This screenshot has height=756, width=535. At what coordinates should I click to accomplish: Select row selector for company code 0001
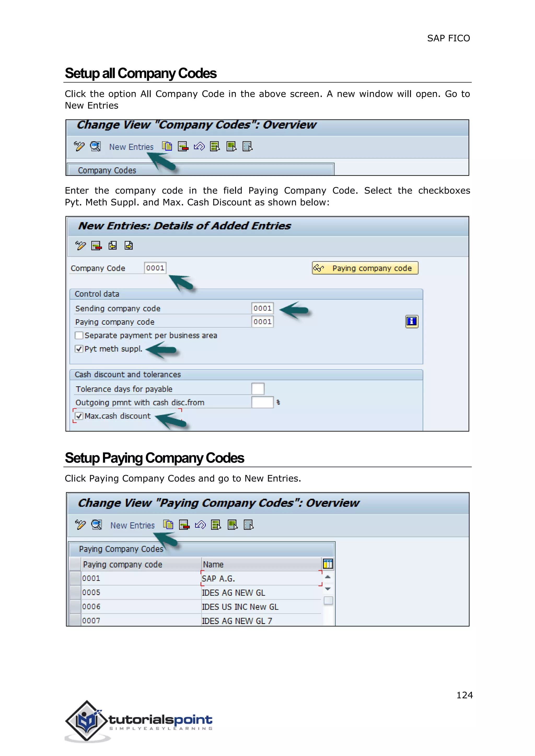tap(75, 578)
